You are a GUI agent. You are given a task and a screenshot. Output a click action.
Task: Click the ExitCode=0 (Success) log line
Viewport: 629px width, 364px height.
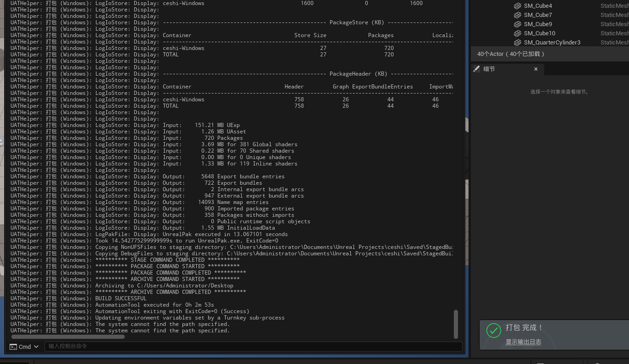pyautogui.click(x=130, y=311)
